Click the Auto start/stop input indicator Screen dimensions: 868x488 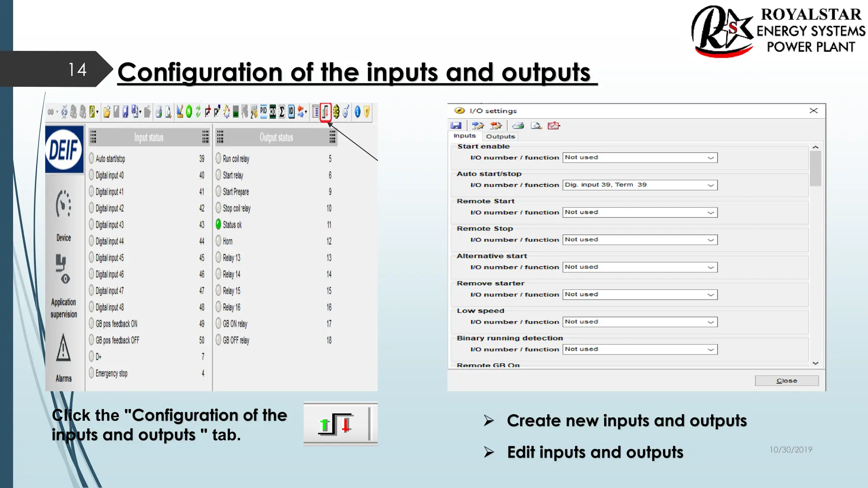point(92,158)
